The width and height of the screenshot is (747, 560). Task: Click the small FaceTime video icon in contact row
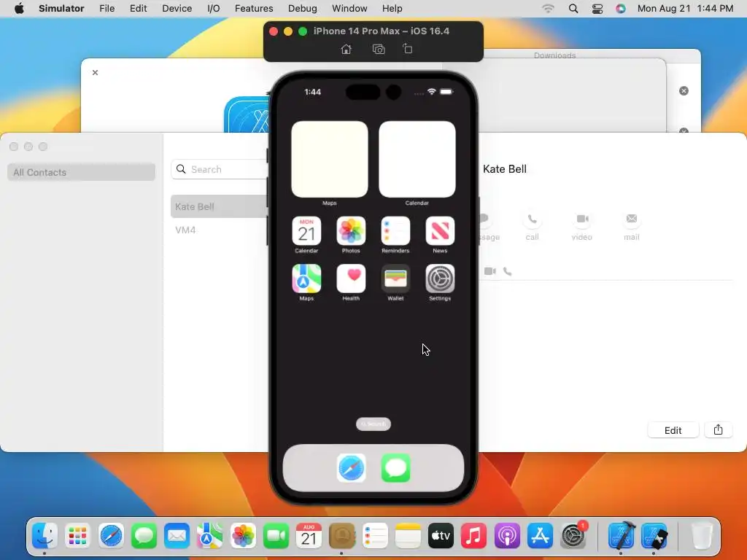click(490, 271)
